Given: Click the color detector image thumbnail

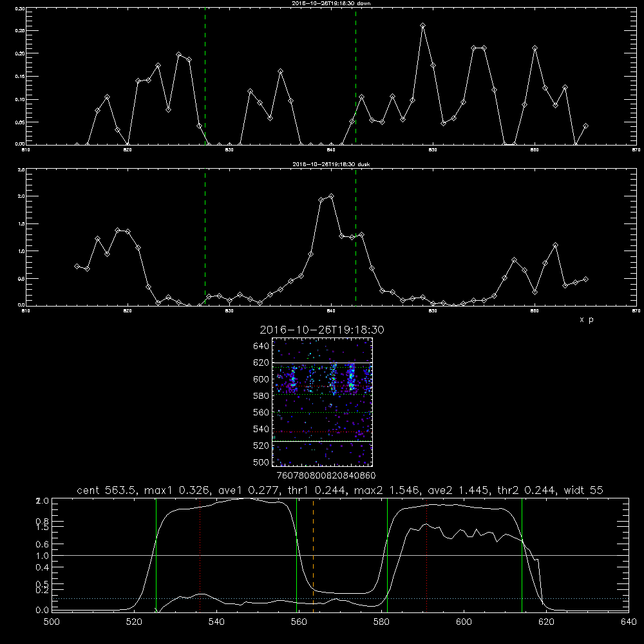Looking at the screenshot, I should [x=322, y=402].
